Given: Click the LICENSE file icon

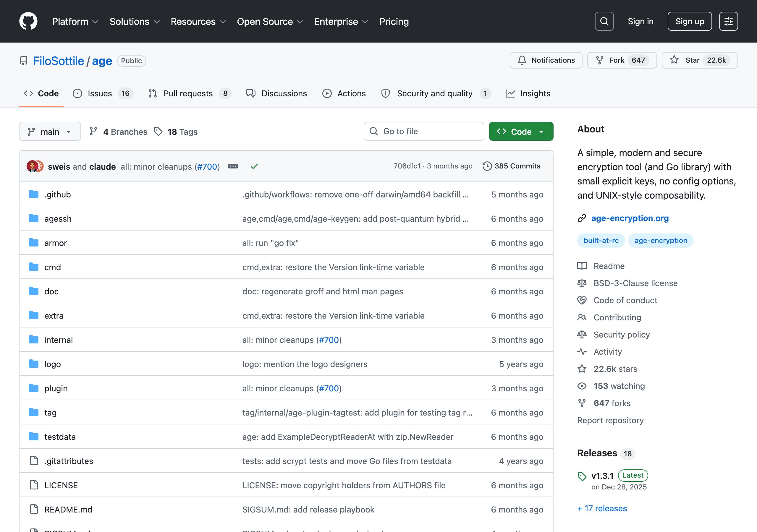Looking at the screenshot, I should click(34, 485).
